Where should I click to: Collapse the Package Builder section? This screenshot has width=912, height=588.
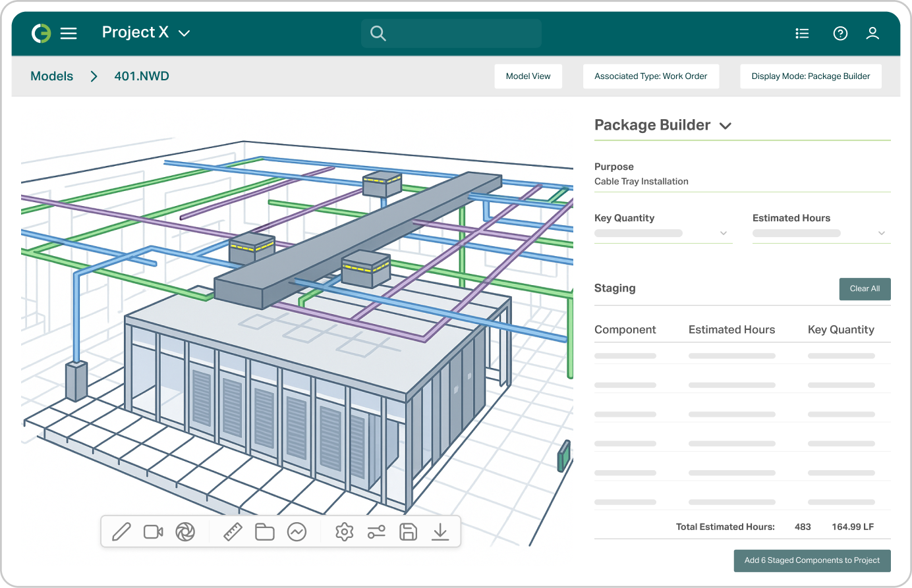tap(726, 126)
